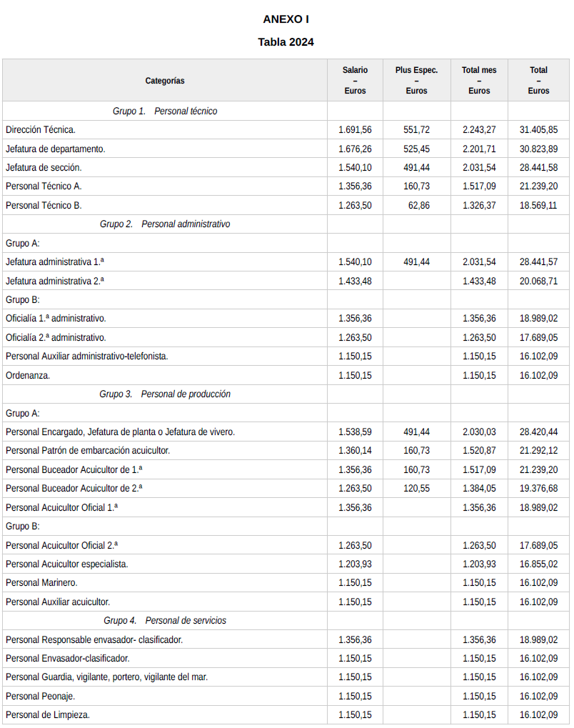Select the Jefatura administrativa 2.ª row label
The height and width of the screenshot is (728, 574).
click(54, 281)
